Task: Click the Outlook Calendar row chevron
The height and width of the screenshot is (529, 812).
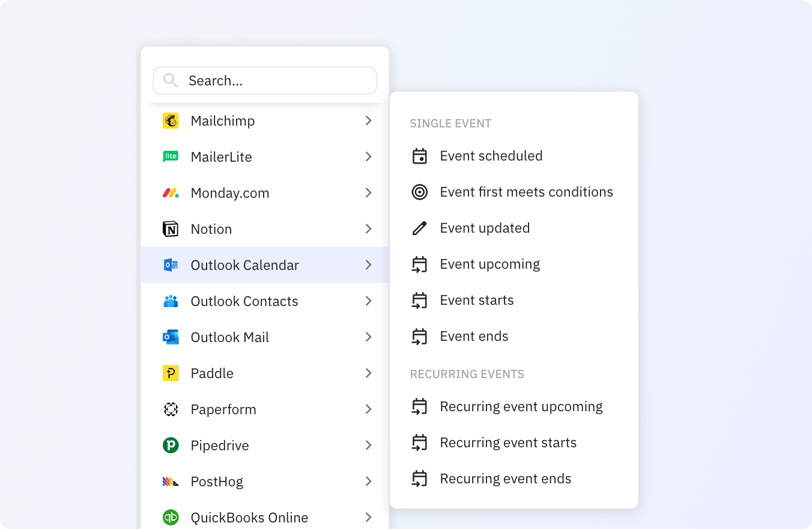Action: (369, 265)
